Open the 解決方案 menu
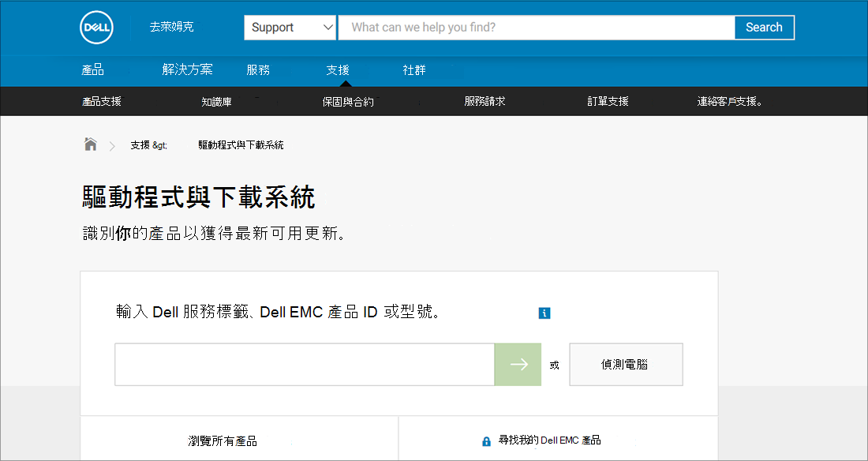 click(x=187, y=69)
